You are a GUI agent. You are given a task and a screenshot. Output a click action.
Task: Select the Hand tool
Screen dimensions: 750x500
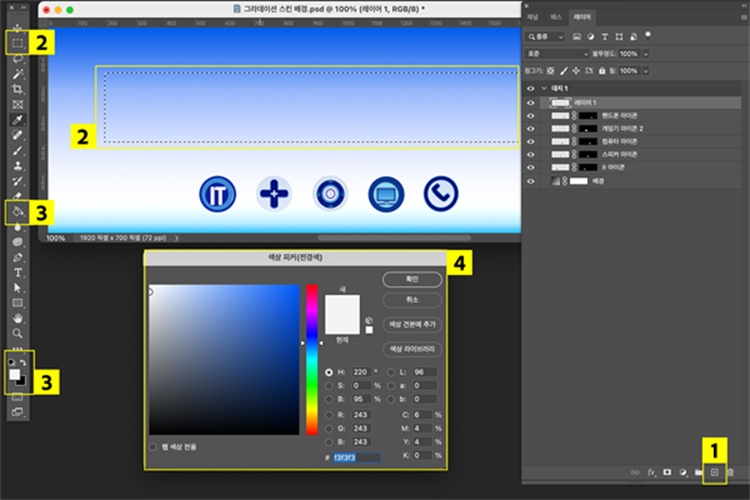tap(18, 317)
